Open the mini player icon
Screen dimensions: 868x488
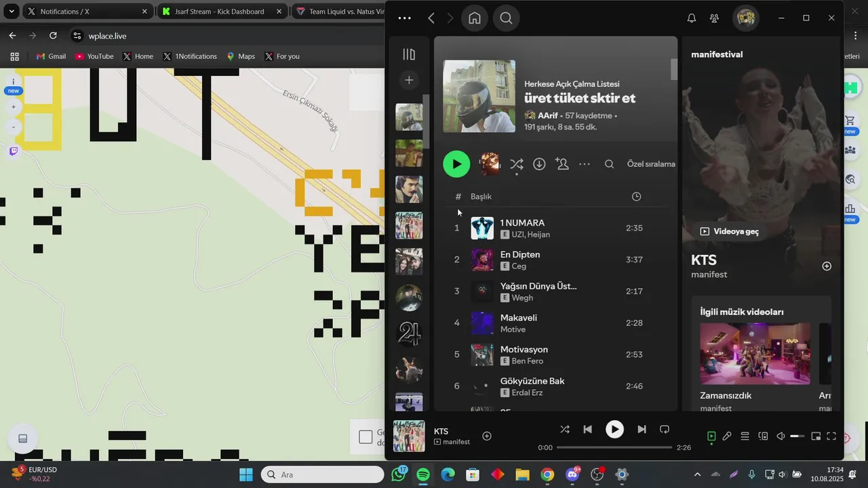(816, 436)
